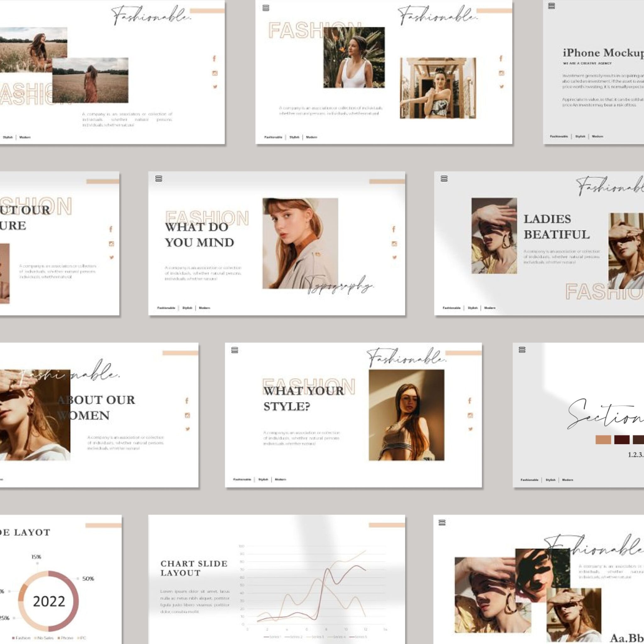
Task: Open the hamburger menu on the top-middle Fashion slide
Action: pos(266,8)
